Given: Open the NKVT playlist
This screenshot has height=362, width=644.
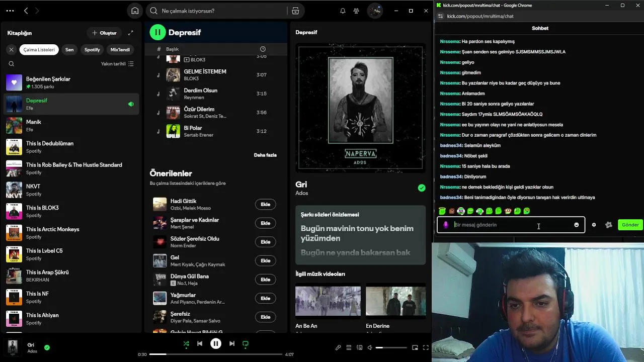Looking at the screenshot, I should 70,190.
